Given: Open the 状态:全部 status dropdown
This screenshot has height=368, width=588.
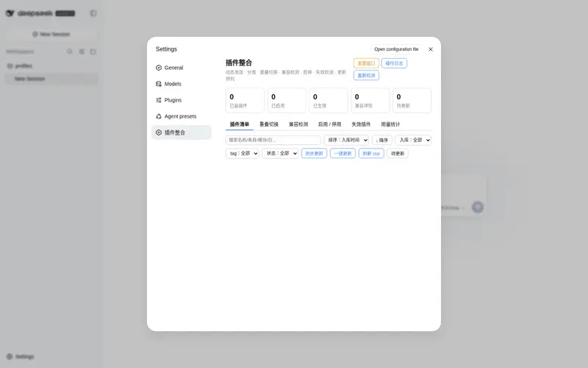Looking at the screenshot, I should tap(280, 153).
